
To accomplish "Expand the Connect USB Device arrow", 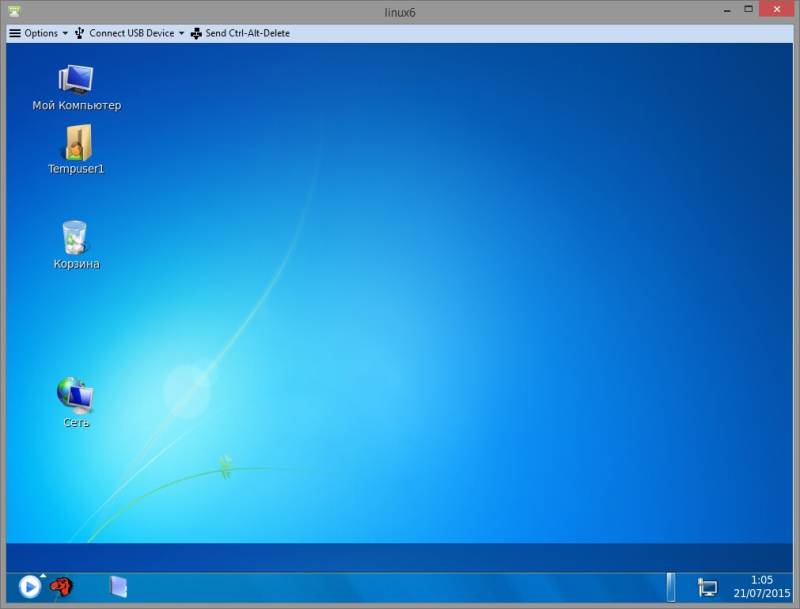I will [181, 34].
